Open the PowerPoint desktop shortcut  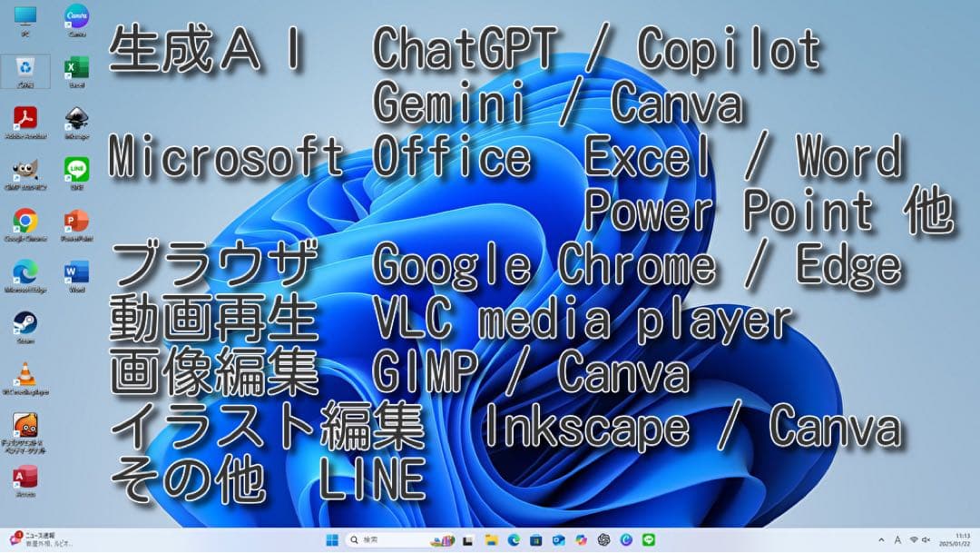point(76,220)
